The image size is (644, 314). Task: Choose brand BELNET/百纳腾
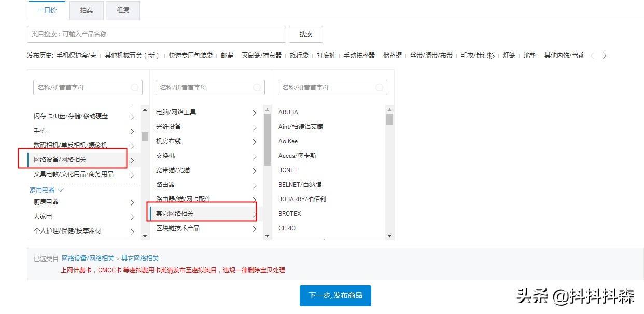[x=300, y=185]
